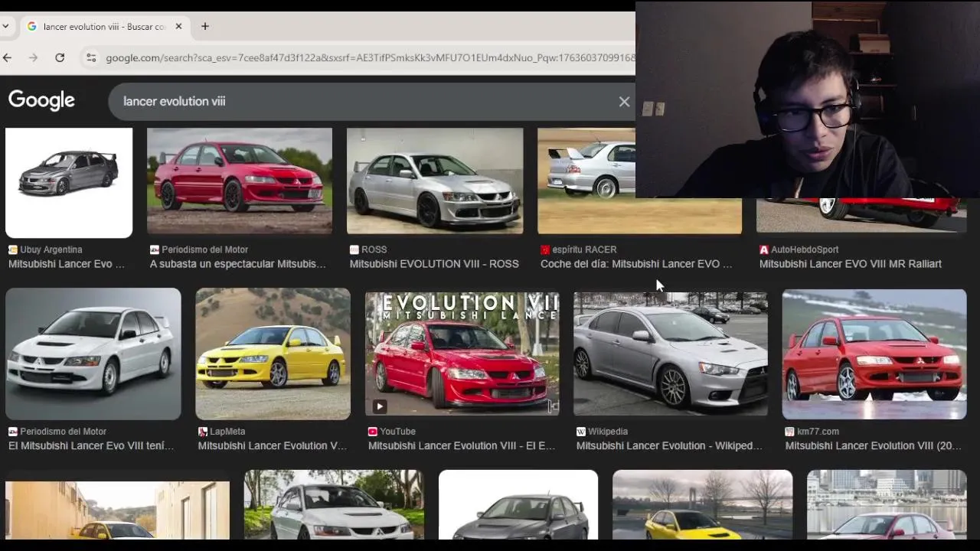Clear the search query with the X
The height and width of the screenshot is (551, 980).
tap(624, 102)
